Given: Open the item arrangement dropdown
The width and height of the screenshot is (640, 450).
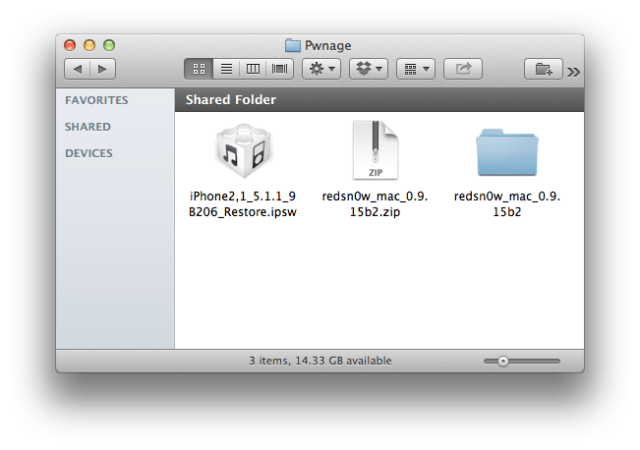Looking at the screenshot, I should click(x=415, y=69).
